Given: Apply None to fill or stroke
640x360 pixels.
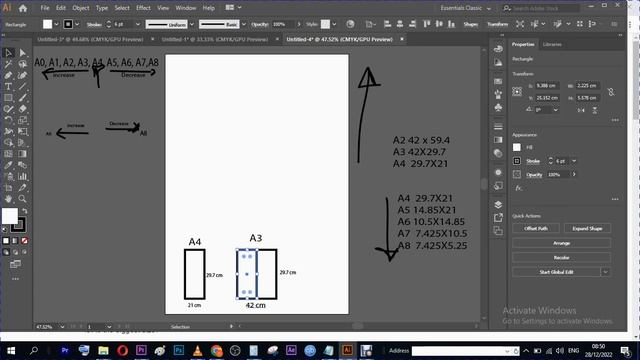Looking at the screenshot, I should (x=24, y=241).
